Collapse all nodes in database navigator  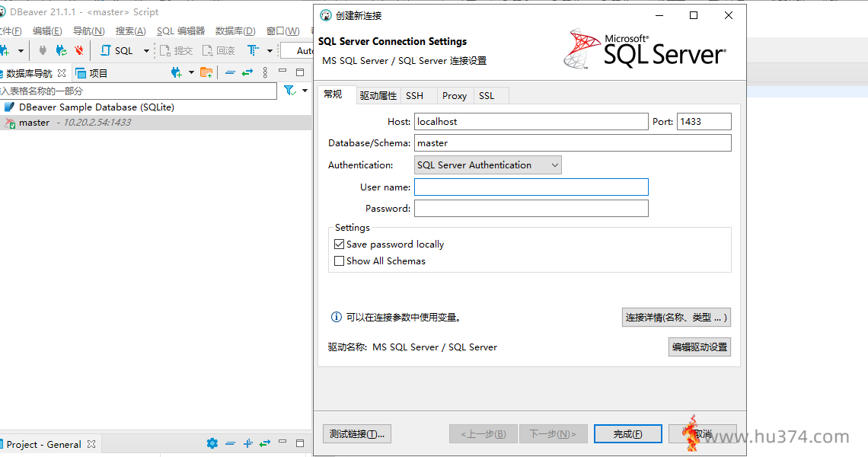coord(230,72)
